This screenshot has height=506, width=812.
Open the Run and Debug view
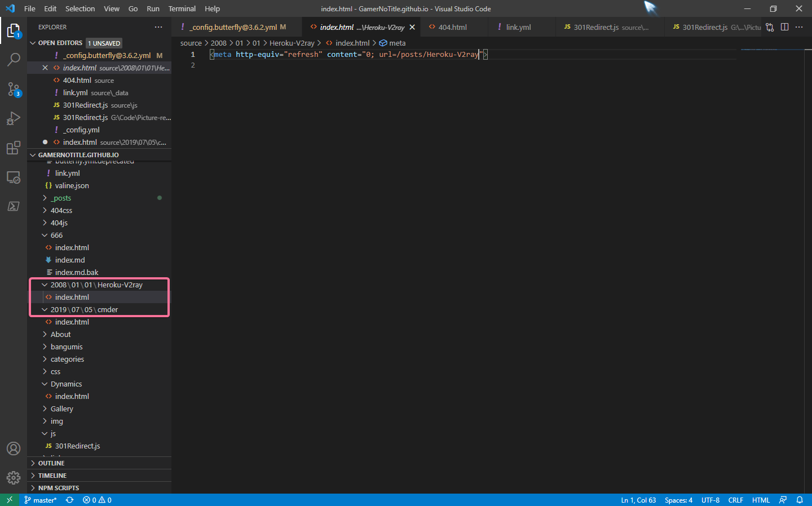point(14,118)
